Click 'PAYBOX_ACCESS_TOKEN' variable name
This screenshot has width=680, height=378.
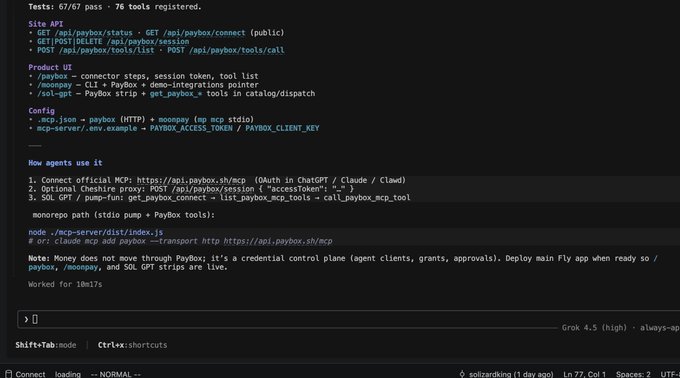[x=191, y=128]
